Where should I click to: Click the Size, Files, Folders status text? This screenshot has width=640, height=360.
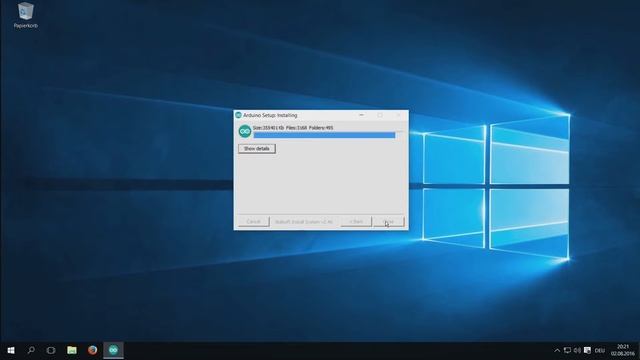click(293, 128)
